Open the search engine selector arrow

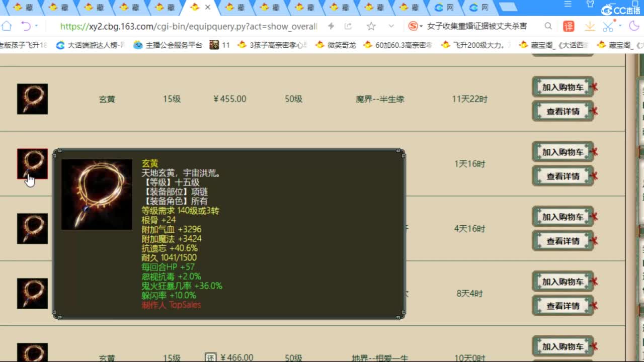point(421,27)
